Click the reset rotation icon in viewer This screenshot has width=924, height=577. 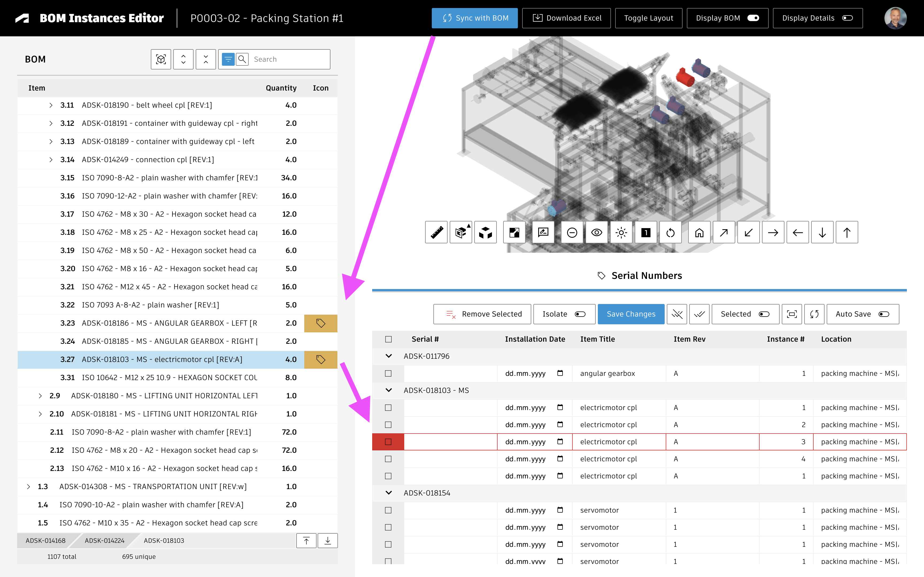pos(670,232)
